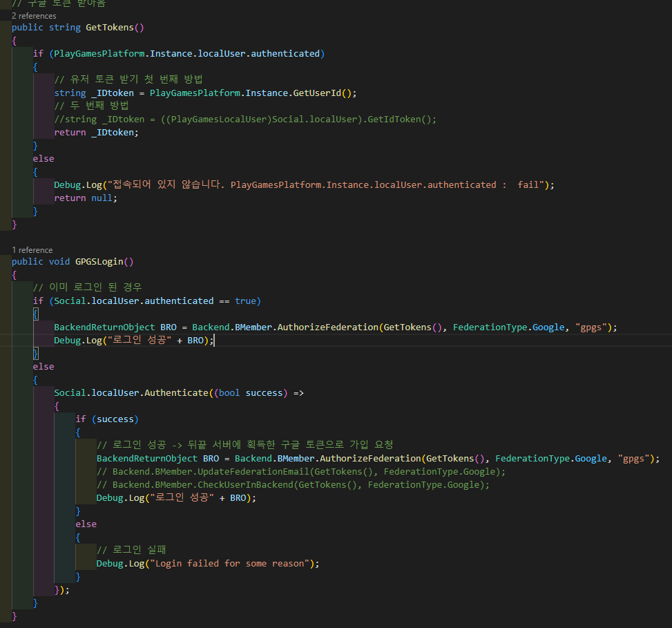672x628 pixels.
Task: Click PlayGamesPlatform in the 'if (PlayGamesPlatform' condition
Action: tap(99, 54)
